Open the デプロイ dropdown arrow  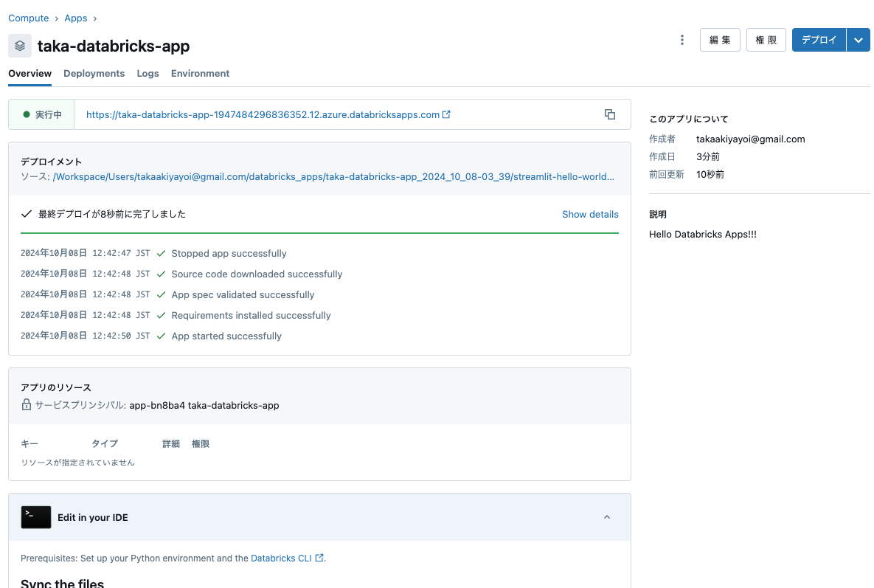pos(859,40)
